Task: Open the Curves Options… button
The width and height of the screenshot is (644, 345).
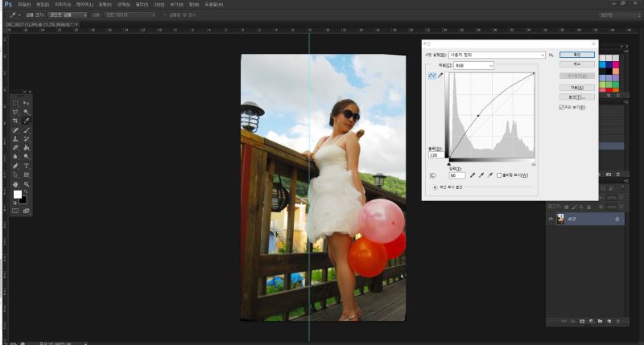Action: tap(577, 97)
